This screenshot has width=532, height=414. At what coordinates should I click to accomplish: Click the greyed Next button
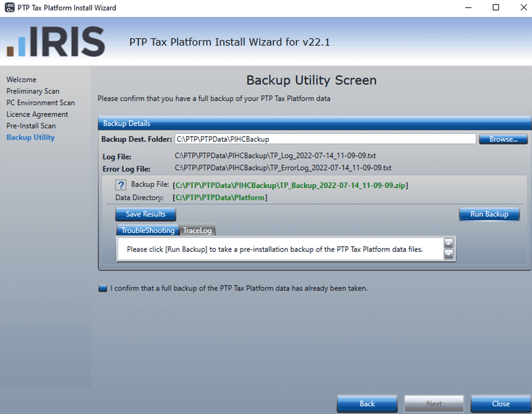434,403
